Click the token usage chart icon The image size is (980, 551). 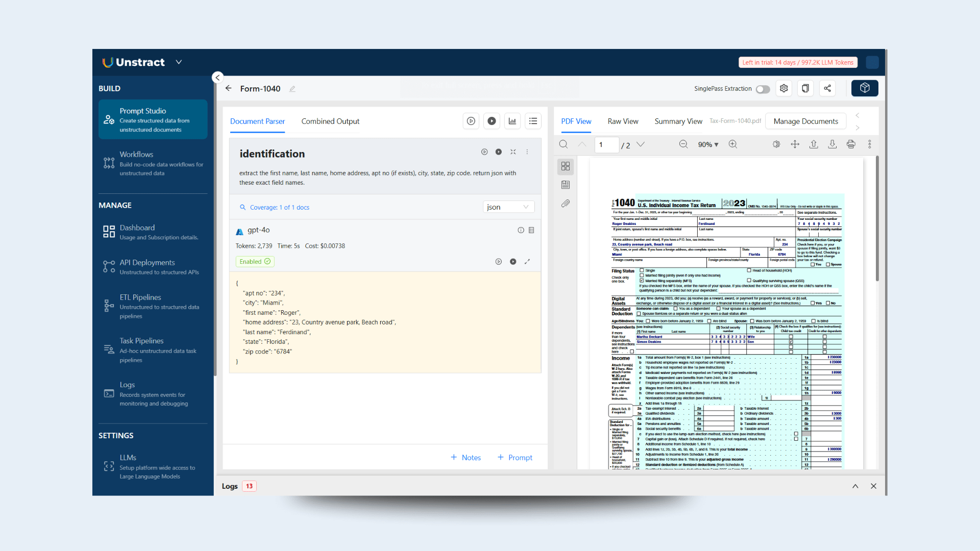[x=512, y=120]
